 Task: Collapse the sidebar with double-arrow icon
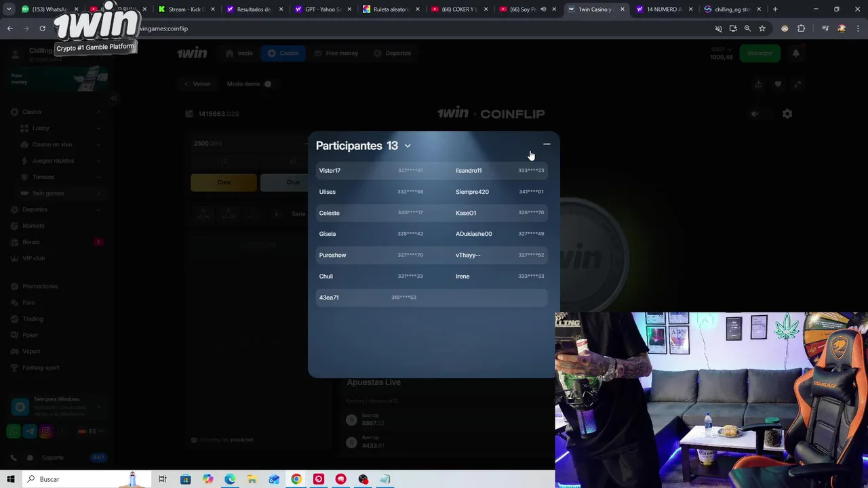coord(114,98)
